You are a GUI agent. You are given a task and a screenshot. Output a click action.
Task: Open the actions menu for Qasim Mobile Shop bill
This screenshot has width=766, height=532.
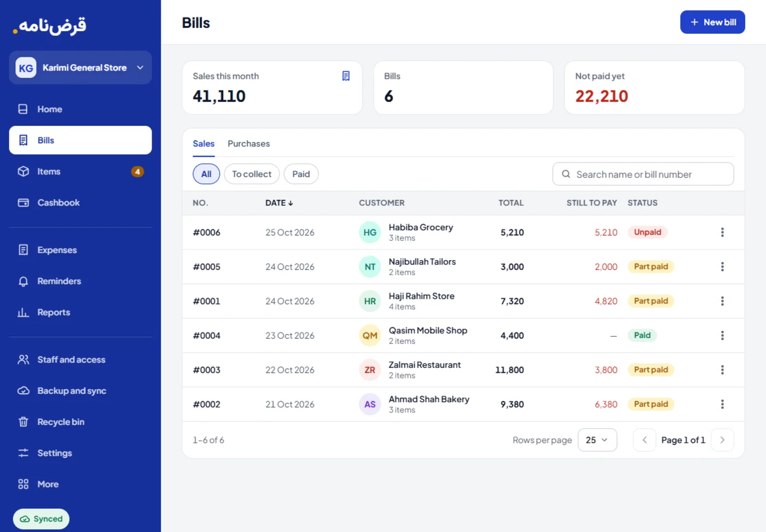click(x=722, y=336)
